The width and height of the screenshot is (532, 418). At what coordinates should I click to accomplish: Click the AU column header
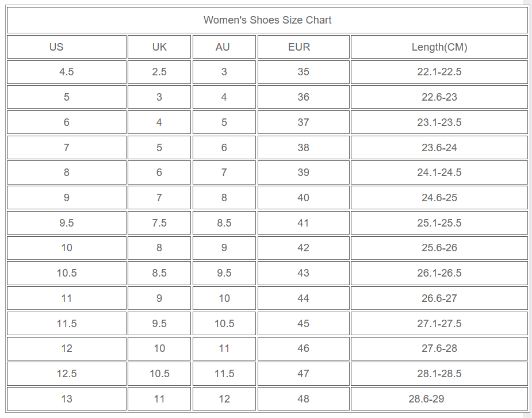(x=223, y=47)
